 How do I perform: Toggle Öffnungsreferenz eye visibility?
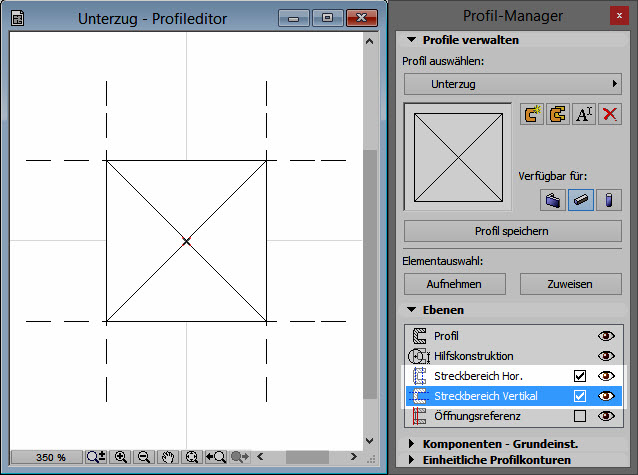(x=606, y=416)
